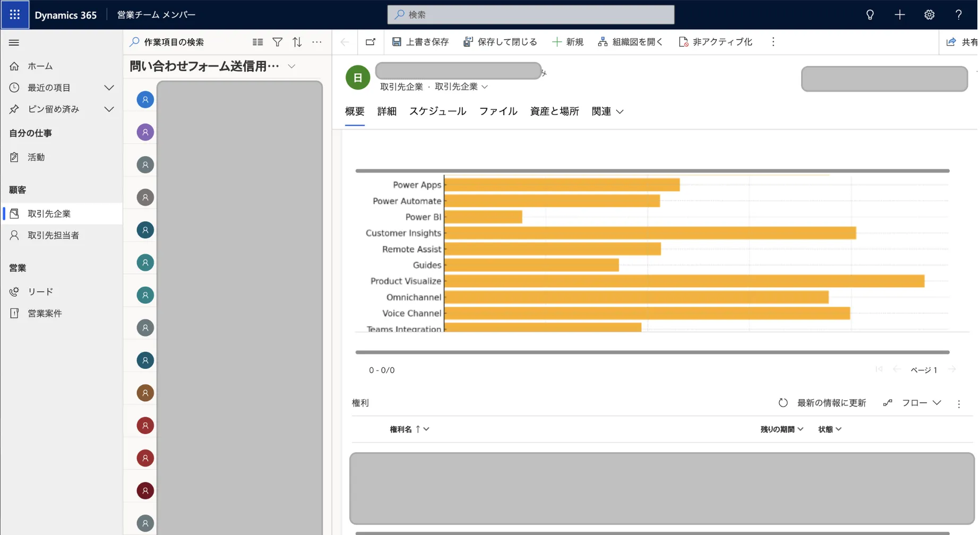Click the ページ 1 pager label
Image resolution: width=980 pixels, height=535 pixels.
coord(924,370)
